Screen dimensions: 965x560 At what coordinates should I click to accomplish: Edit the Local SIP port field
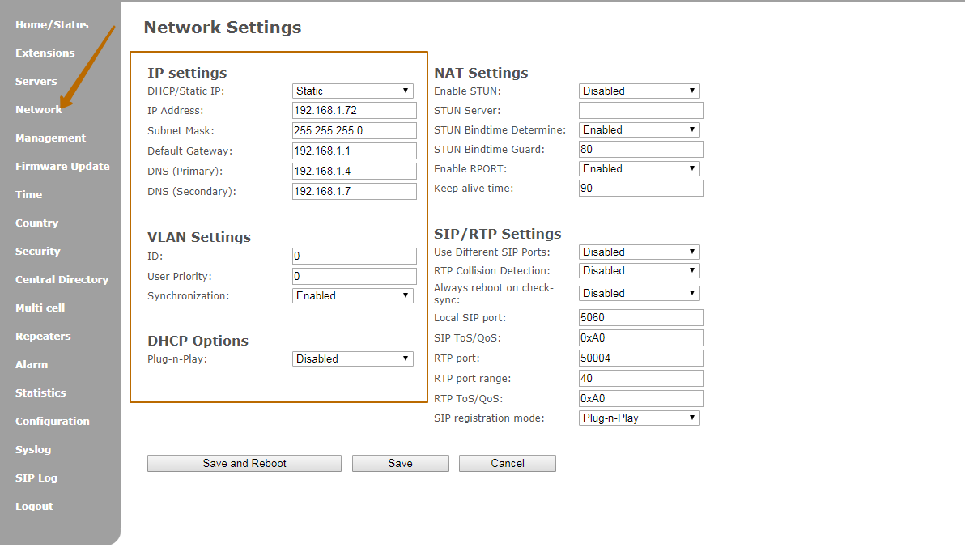click(x=640, y=317)
